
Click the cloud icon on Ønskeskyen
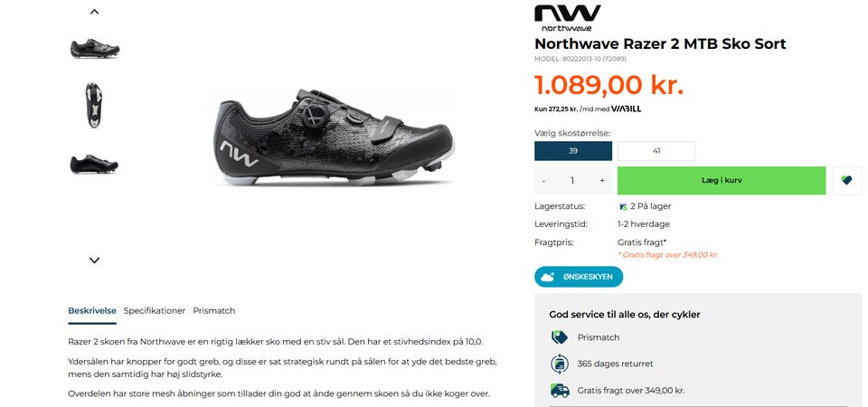[548, 277]
